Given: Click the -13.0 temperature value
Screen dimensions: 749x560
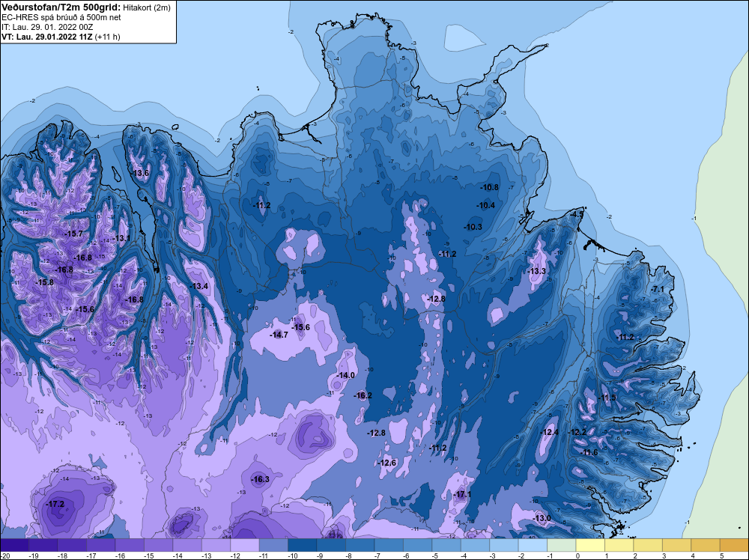Looking at the screenshot, I should (542, 518).
